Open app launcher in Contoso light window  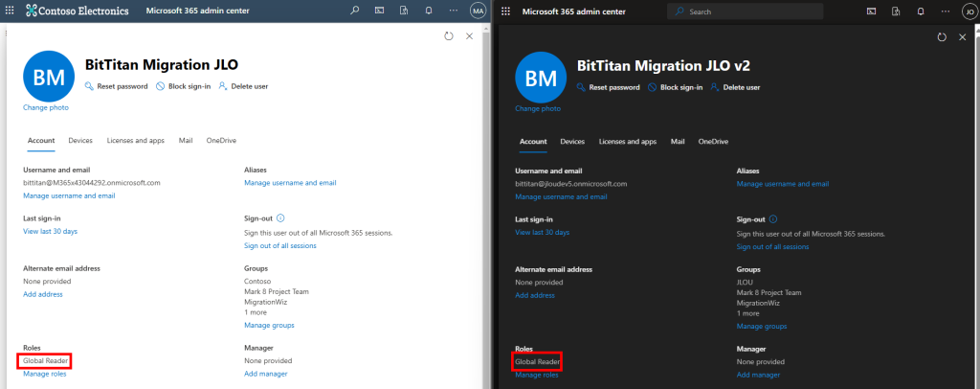tap(10, 11)
